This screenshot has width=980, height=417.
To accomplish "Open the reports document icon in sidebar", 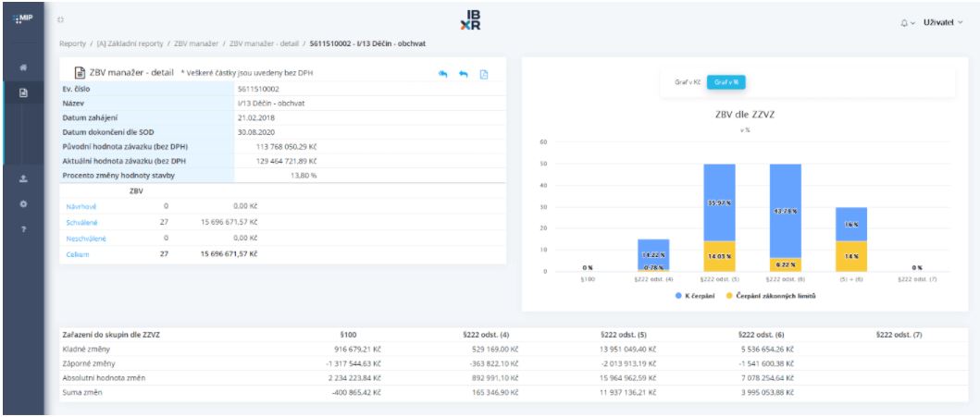I will 22,92.
